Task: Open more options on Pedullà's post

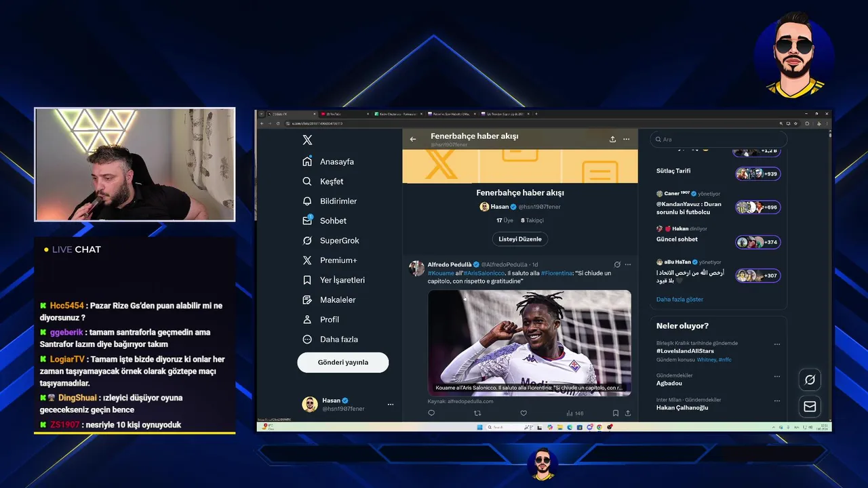Action: (x=628, y=264)
